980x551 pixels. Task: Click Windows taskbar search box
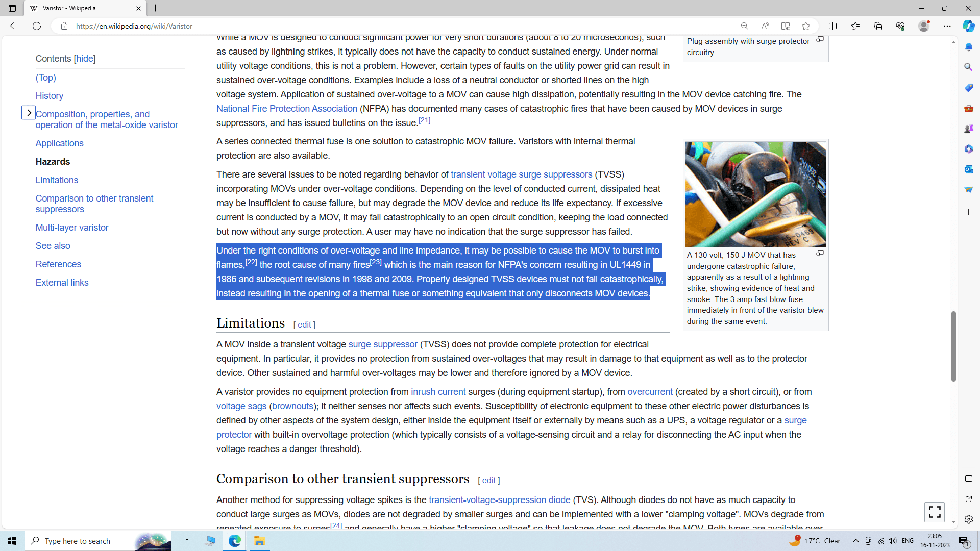pos(98,541)
